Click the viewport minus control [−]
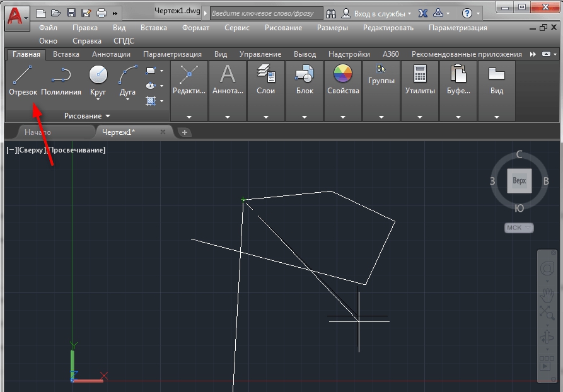This screenshot has width=563, height=392. 11,150
